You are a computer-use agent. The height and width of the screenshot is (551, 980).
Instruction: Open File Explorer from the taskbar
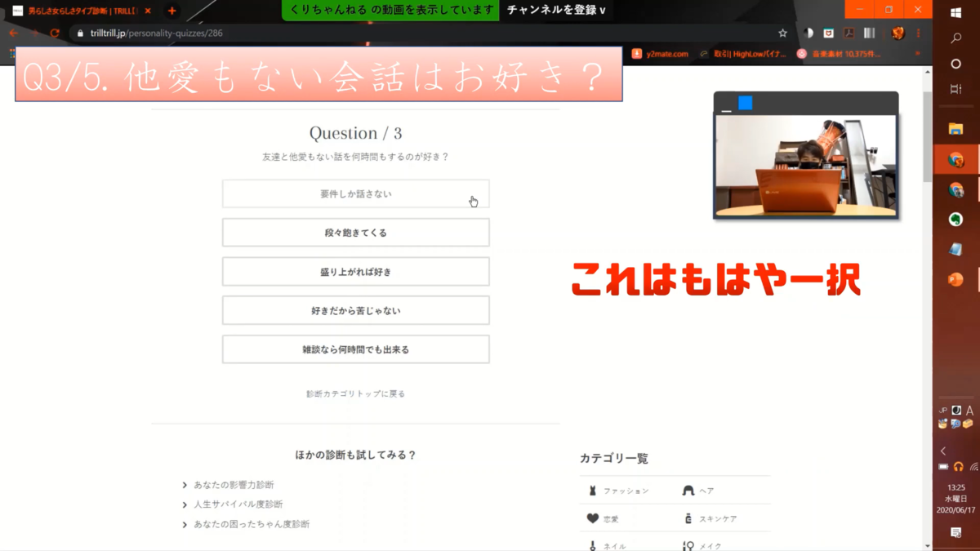tap(956, 129)
